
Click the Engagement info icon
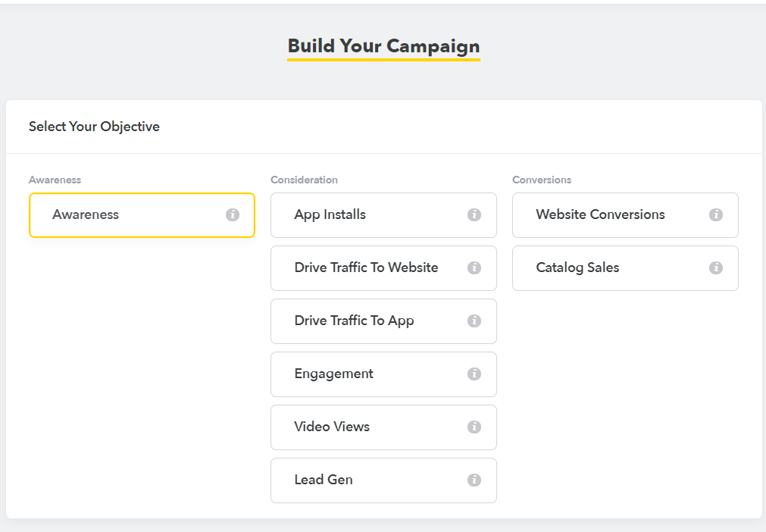[474, 374]
